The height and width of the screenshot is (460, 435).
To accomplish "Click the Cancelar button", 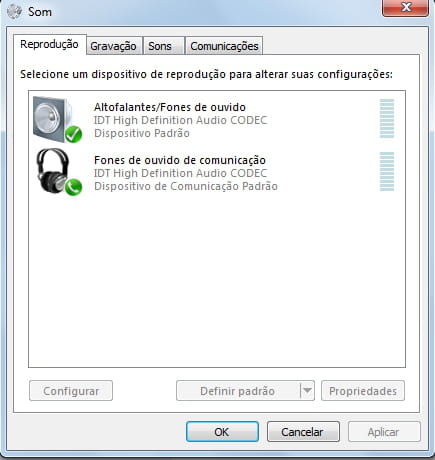I will coord(303,432).
